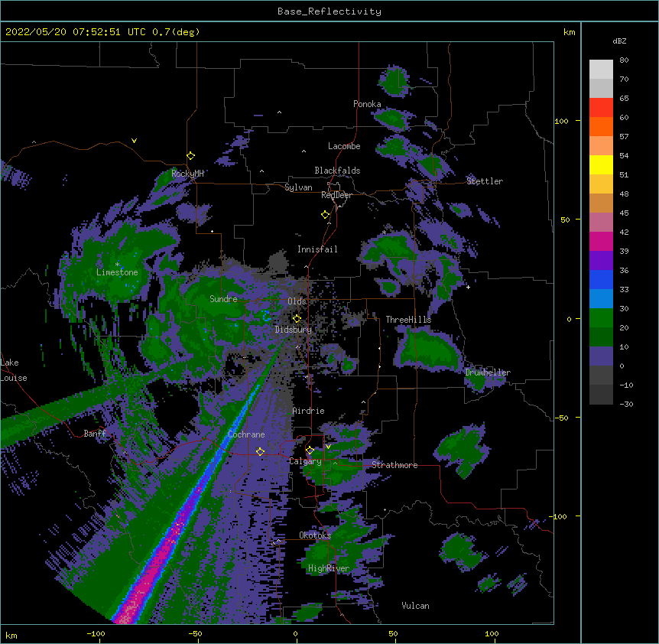Screen dimensions: 659x644
Task: Click the blue 36-33 dBZ legend band
Action: tap(601, 279)
